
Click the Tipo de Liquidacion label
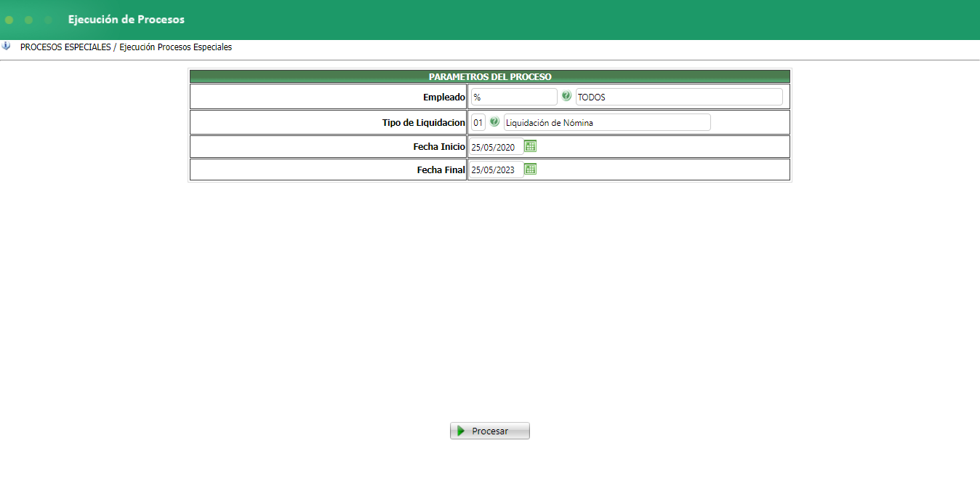click(424, 122)
